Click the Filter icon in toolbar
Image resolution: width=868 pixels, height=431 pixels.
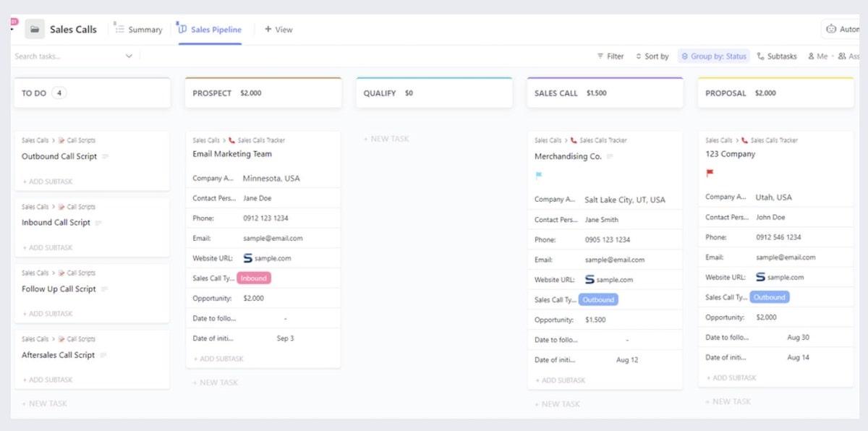[x=600, y=56]
